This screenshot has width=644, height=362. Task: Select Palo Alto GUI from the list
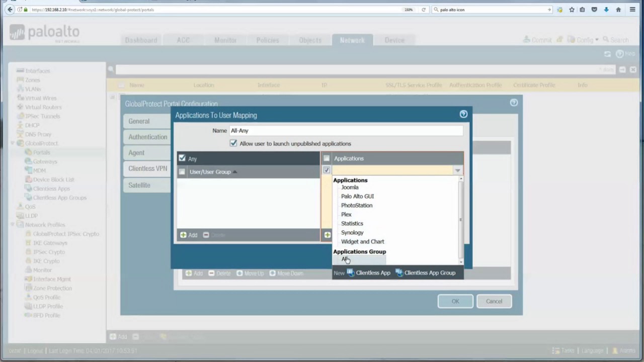(x=357, y=196)
